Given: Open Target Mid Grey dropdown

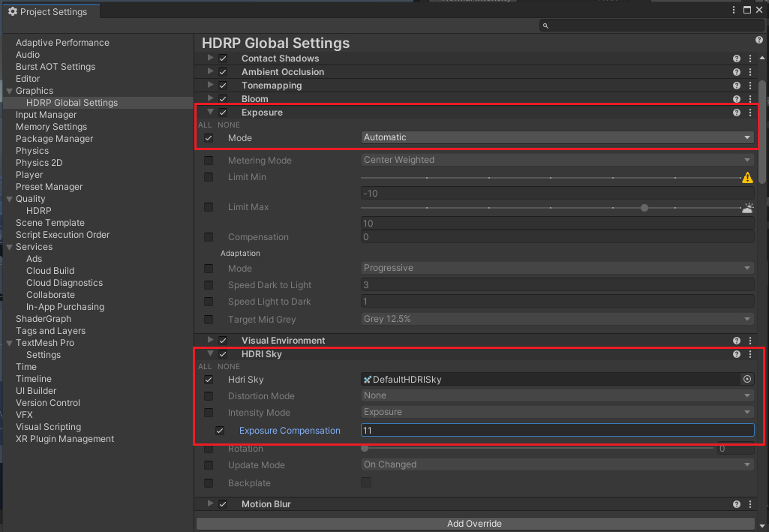Looking at the screenshot, I should [557, 319].
